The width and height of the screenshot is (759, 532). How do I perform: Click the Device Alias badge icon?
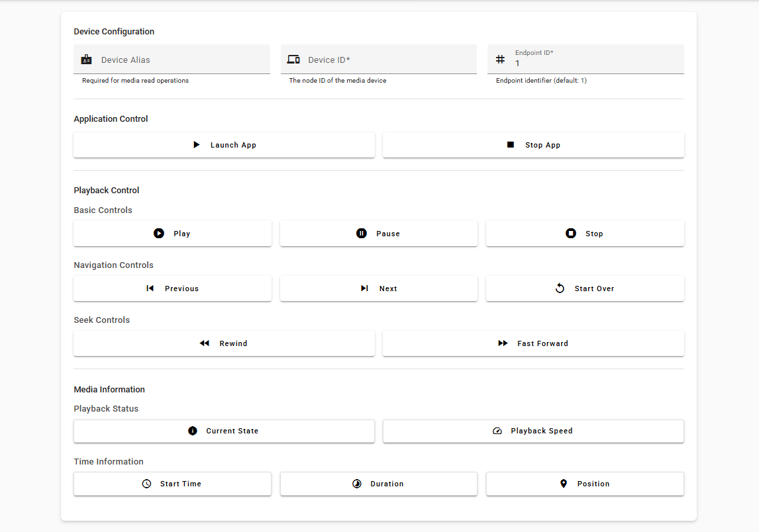coord(87,60)
